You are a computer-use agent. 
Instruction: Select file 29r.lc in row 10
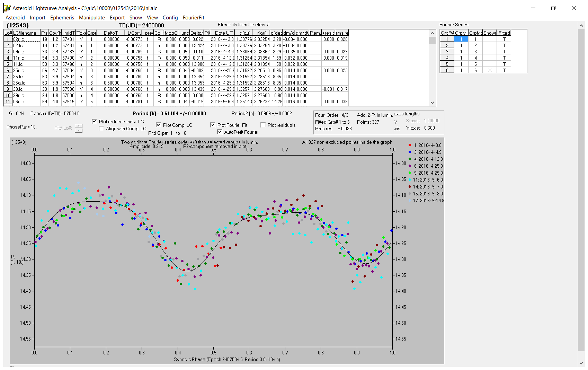point(26,95)
